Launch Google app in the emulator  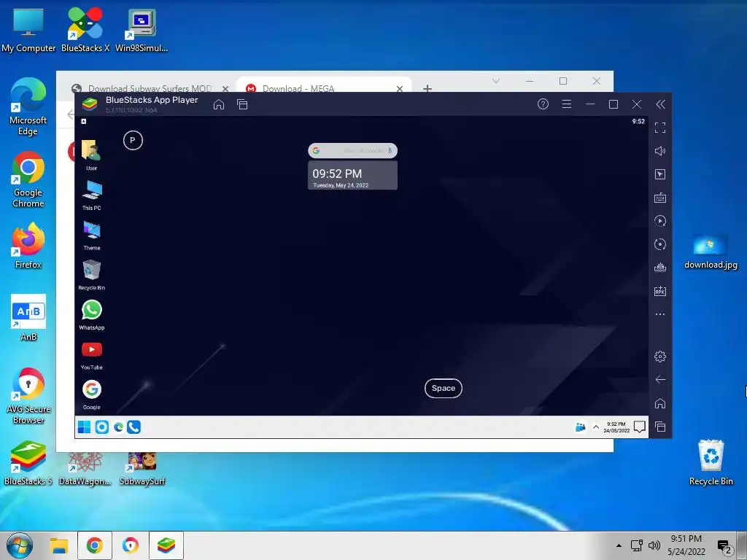pyautogui.click(x=91, y=394)
